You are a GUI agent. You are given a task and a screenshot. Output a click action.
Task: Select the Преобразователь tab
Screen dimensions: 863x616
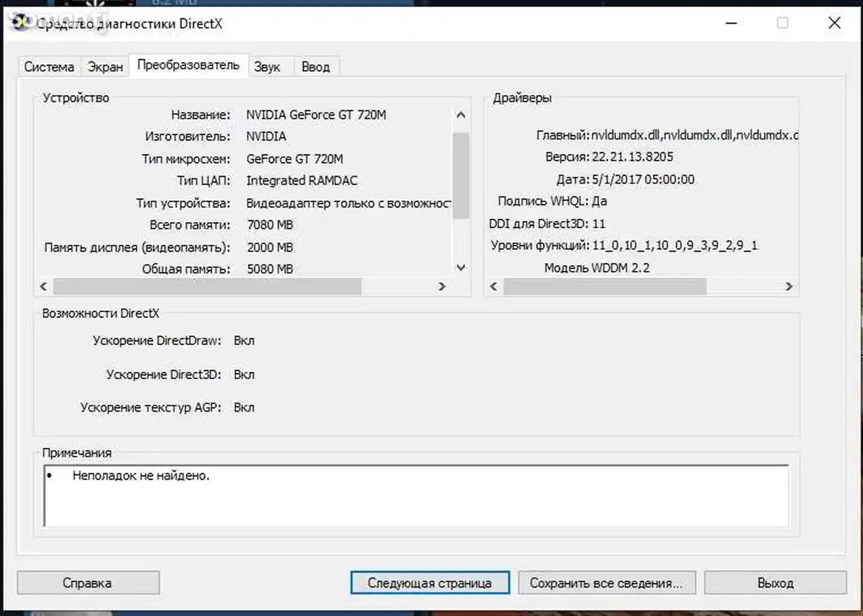click(188, 65)
